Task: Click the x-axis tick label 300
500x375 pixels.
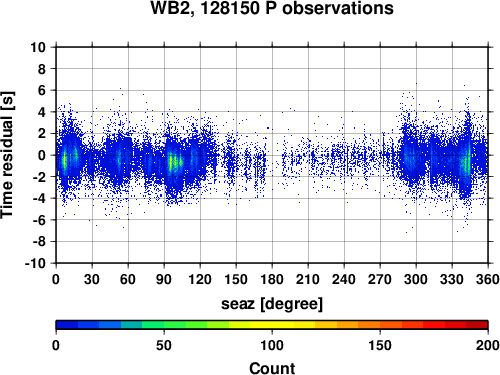Action: pyautogui.click(x=416, y=279)
